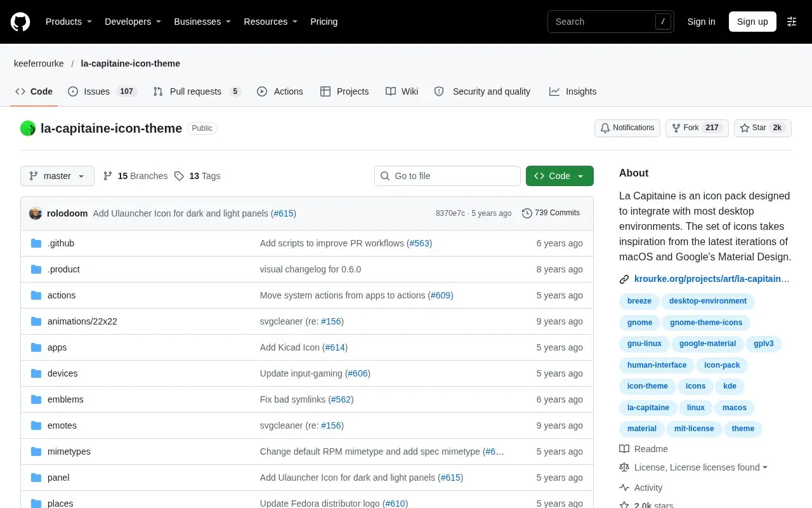Click the commits history clock icon
812x508 pixels.
tap(527, 213)
